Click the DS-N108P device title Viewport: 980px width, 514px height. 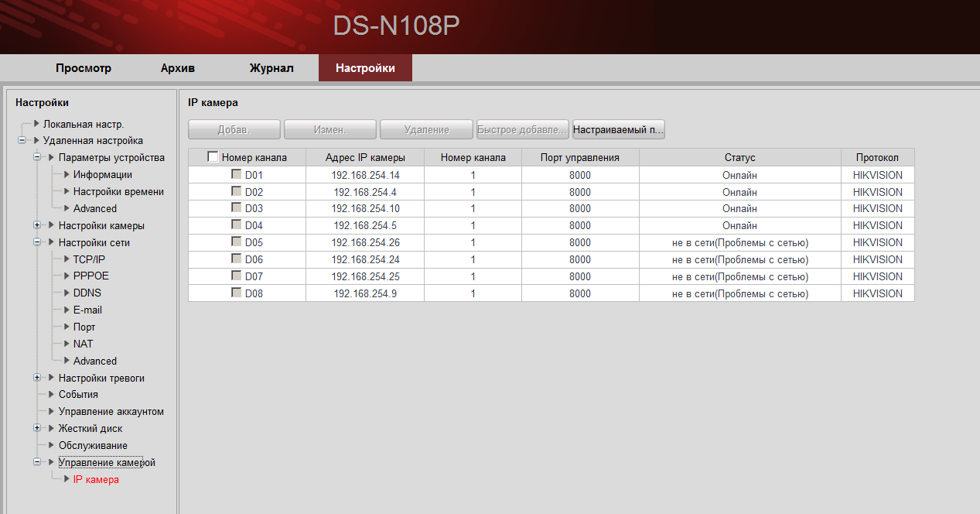[x=397, y=25]
